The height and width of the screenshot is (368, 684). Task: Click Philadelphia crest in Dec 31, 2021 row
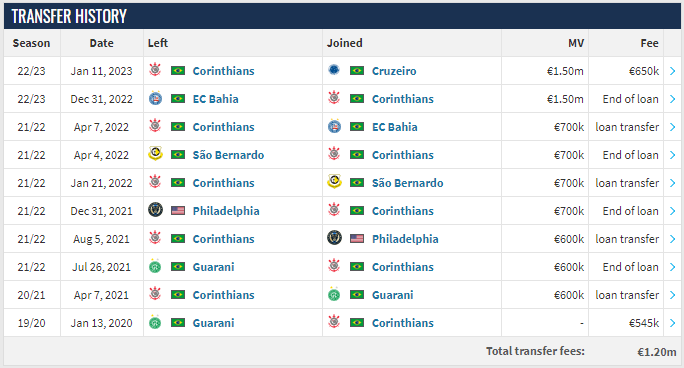coord(155,210)
